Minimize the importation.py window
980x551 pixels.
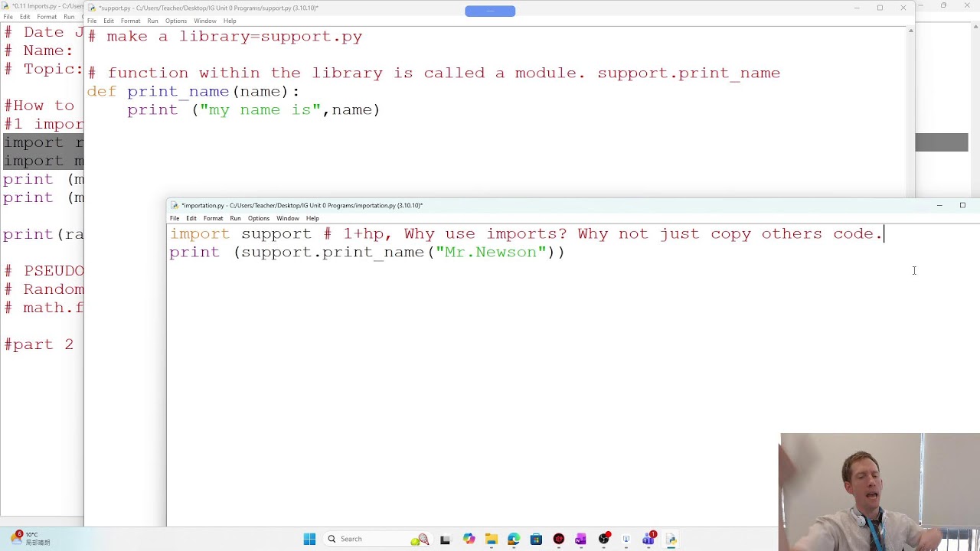point(939,205)
